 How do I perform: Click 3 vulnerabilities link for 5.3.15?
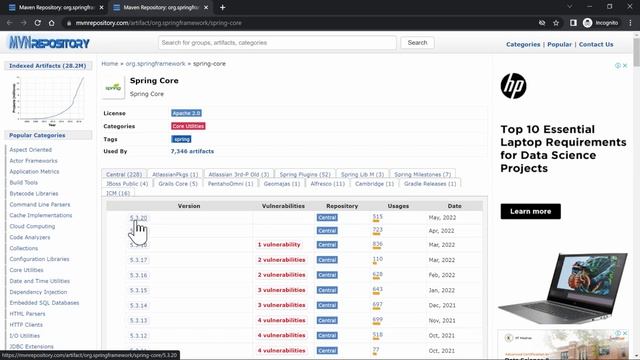282,290
